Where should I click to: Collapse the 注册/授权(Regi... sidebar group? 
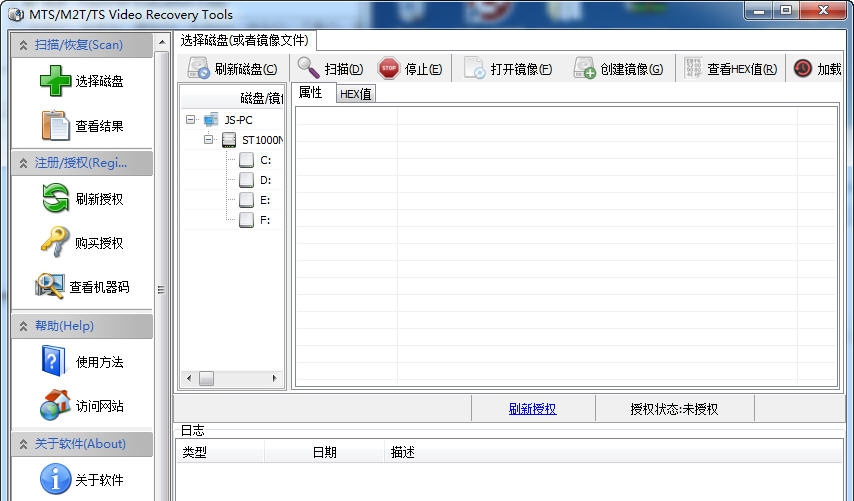[x=23, y=163]
